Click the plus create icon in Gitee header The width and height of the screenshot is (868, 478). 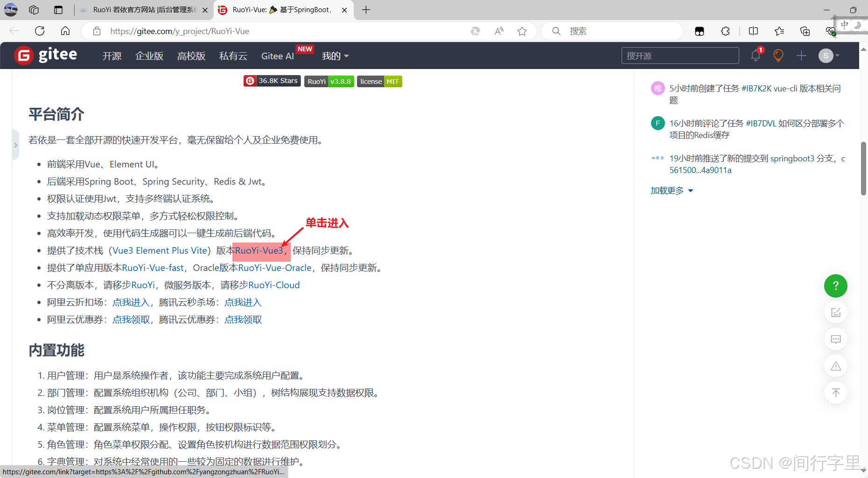pos(801,55)
